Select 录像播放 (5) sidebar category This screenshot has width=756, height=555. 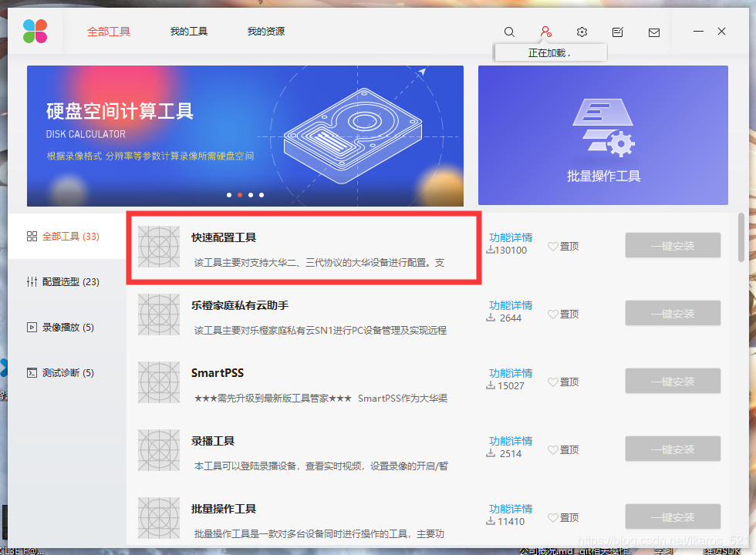tap(67, 328)
